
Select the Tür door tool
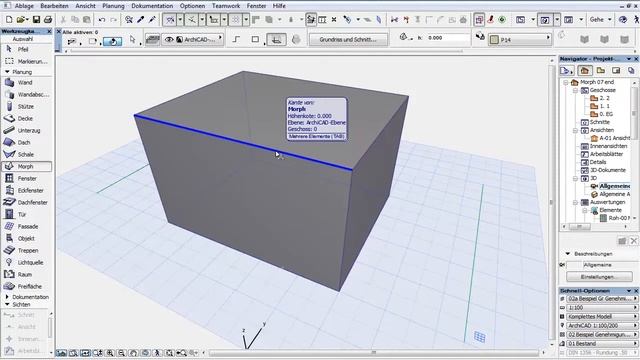click(x=26, y=214)
